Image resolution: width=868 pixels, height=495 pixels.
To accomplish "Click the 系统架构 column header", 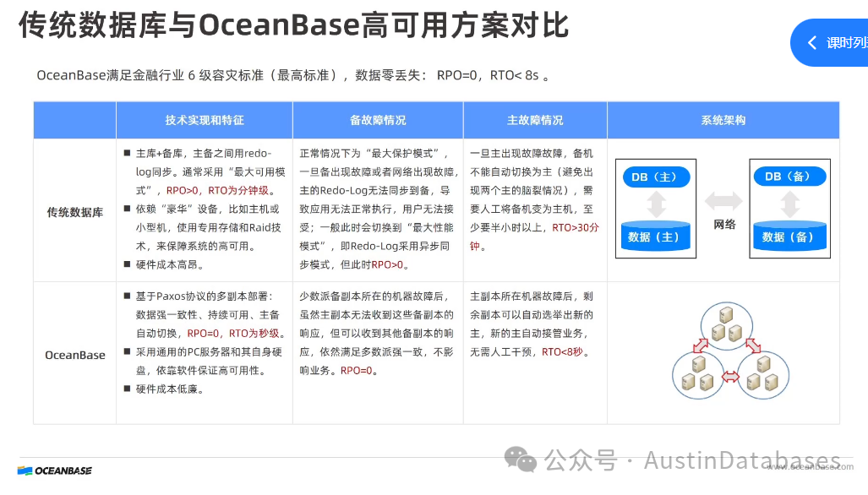I will (723, 120).
